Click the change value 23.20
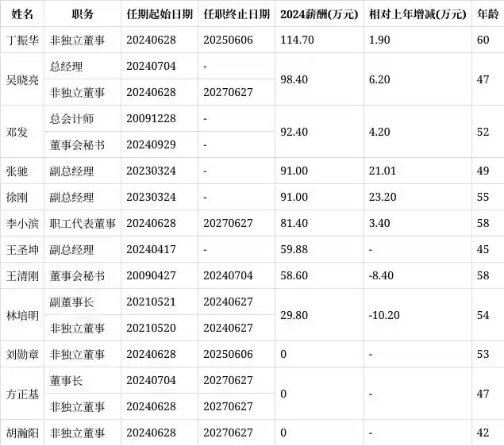This screenshot has height=446, width=504. tap(383, 197)
